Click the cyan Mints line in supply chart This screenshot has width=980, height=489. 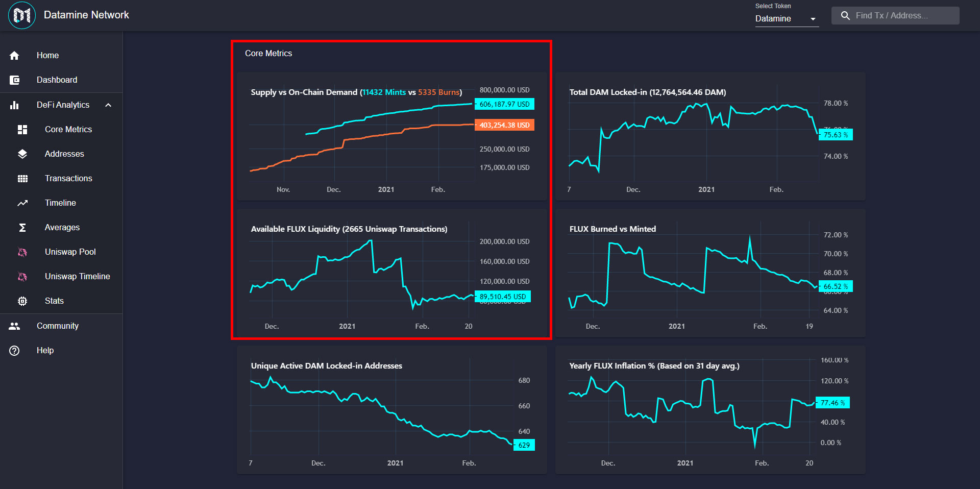[x=388, y=112]
